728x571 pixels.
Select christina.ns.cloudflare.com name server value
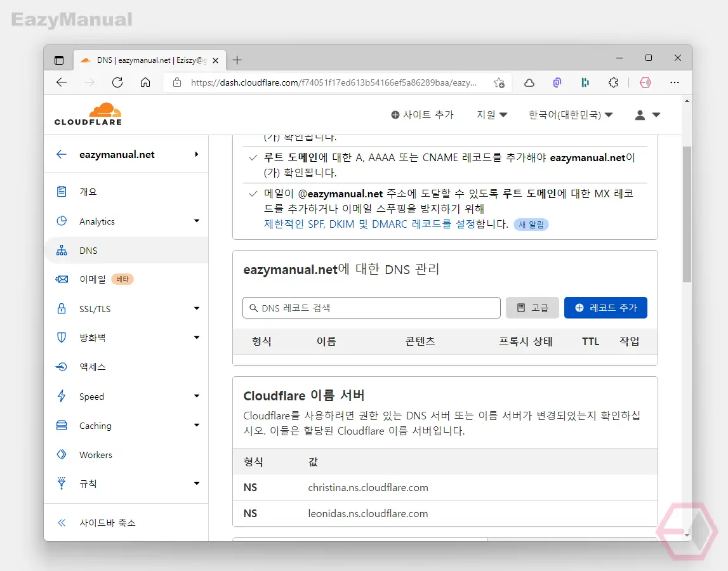[368, 487]
